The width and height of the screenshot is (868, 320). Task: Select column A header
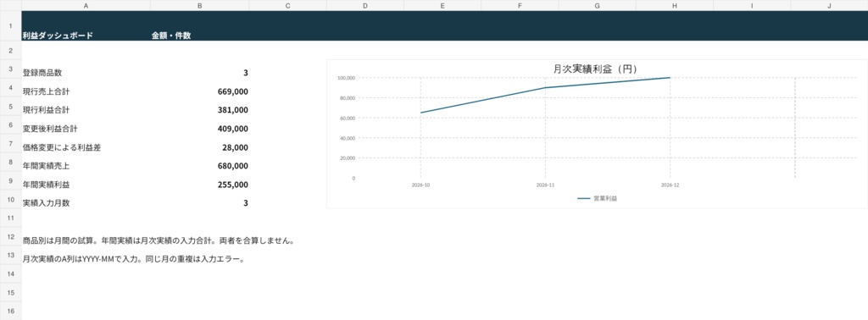point(86,6)
